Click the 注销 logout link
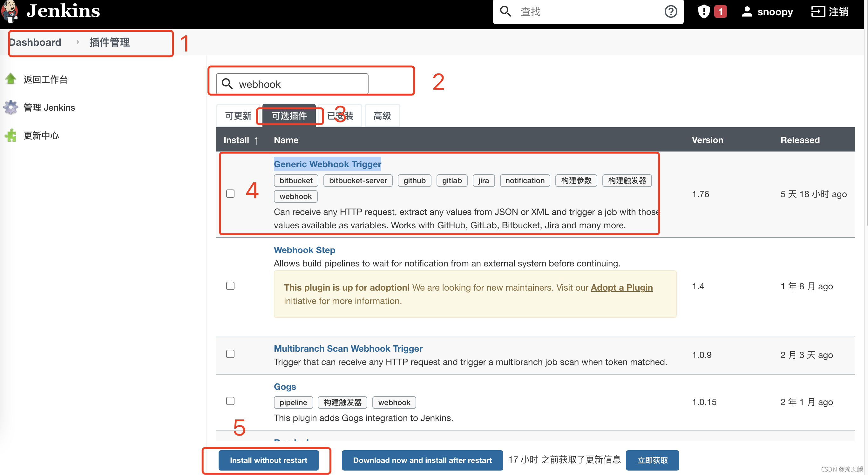Image resolution: width=868 pixels, height=475 pixels. coord(838,11)
